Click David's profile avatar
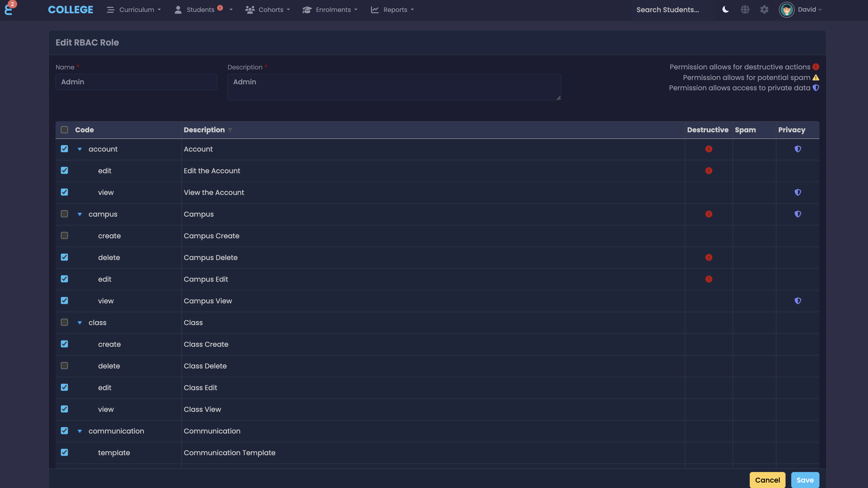Viewport: 868px width, 488px height. [786, 10]
